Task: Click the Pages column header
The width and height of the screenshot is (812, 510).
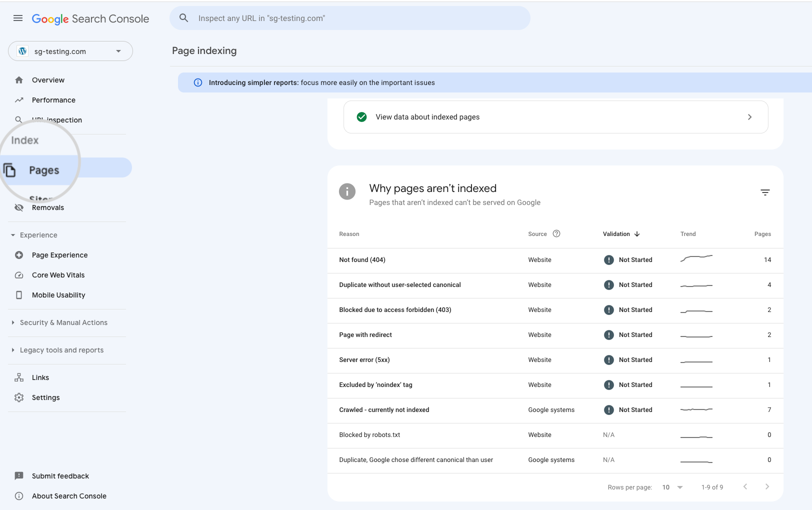Action: point(762,234)
